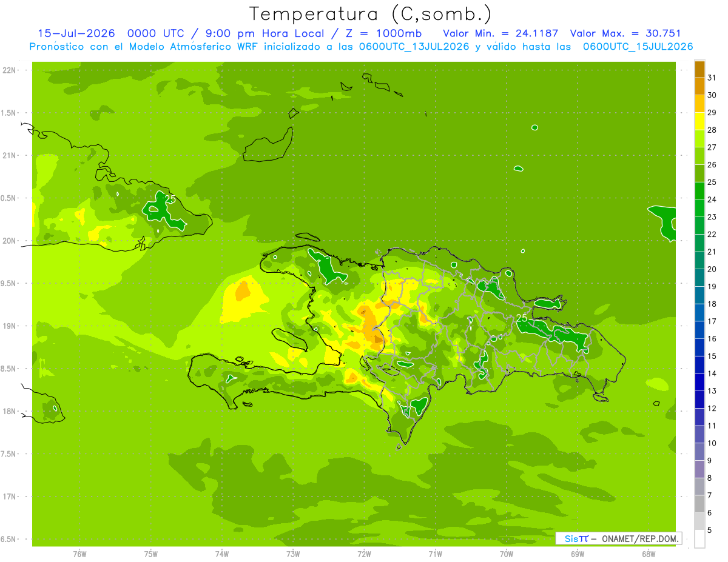Click the legend swatch between 26 and 27
This screenshot has width=728, height=562.
click(x=699, y=156)
